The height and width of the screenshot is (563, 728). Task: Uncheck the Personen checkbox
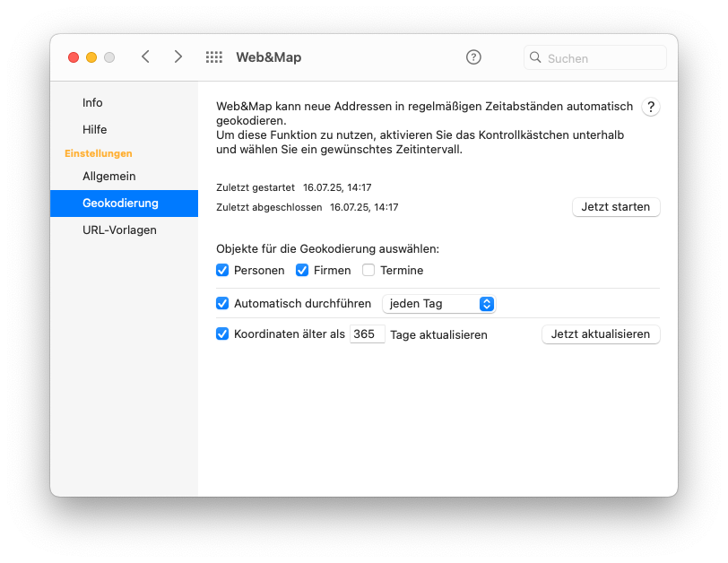point(222,270)
